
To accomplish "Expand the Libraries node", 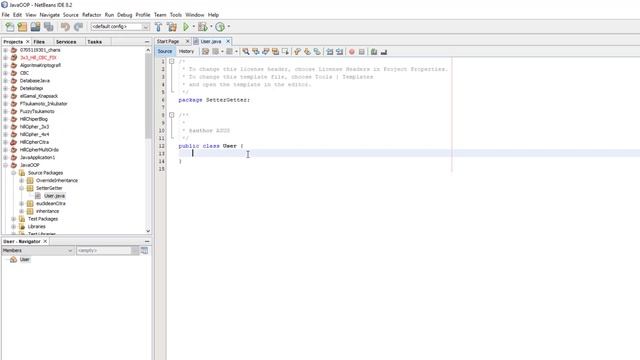I will coord(13,227).
